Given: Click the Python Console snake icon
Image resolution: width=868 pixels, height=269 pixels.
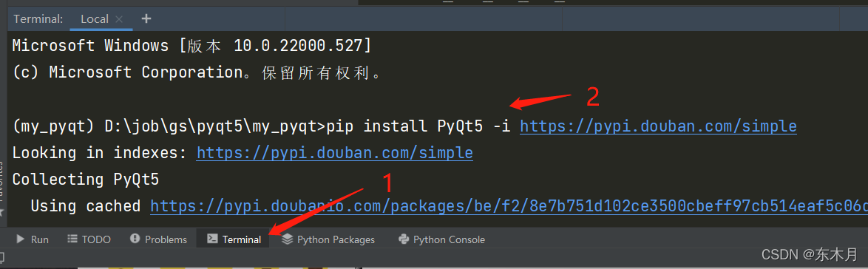Looking at the screenshot, I should coord(404,239).
